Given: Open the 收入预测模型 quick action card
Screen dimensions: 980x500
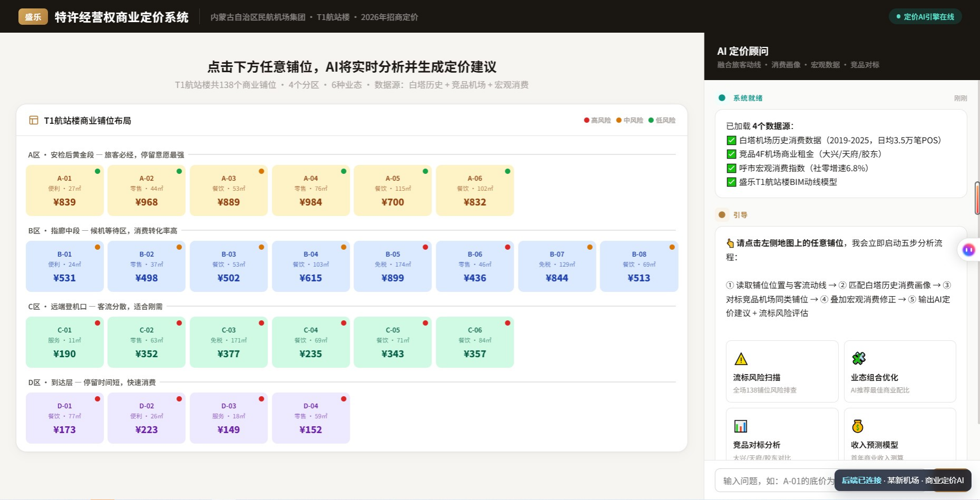Looking at the screenshot, I should click(x=900, y=434).
